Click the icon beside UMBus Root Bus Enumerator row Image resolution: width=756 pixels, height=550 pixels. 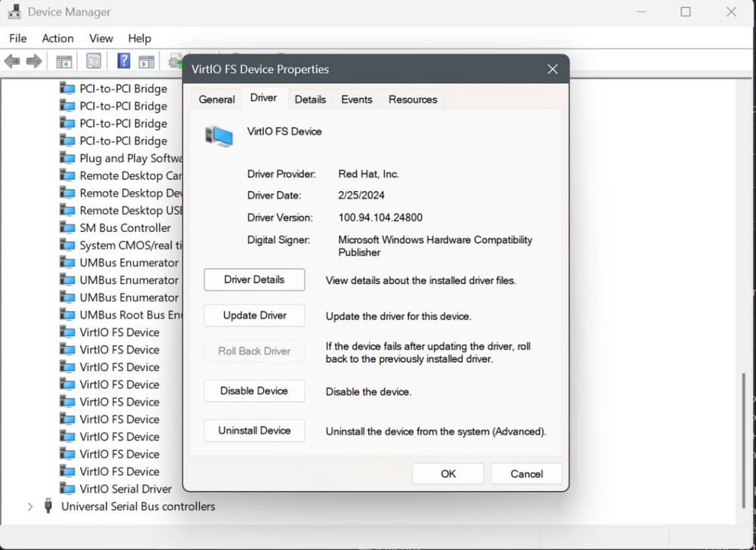67,314
